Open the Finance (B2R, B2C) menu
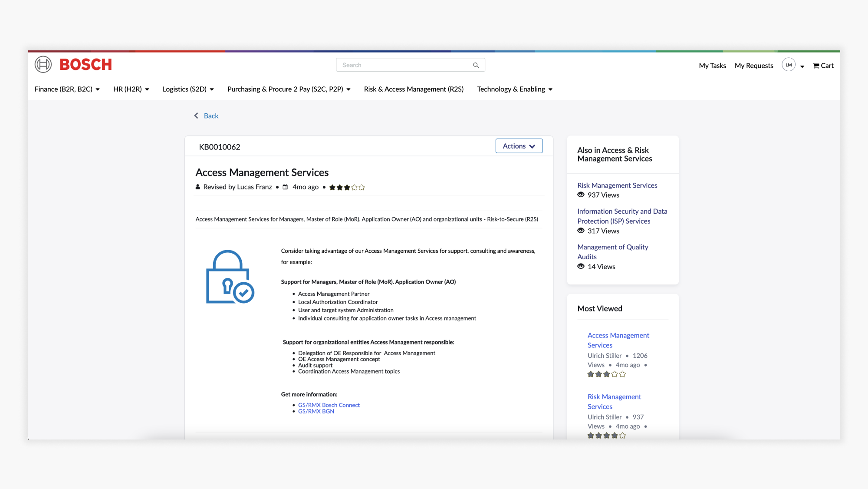This screenshot has height=489, width=868. coord(67,89)
